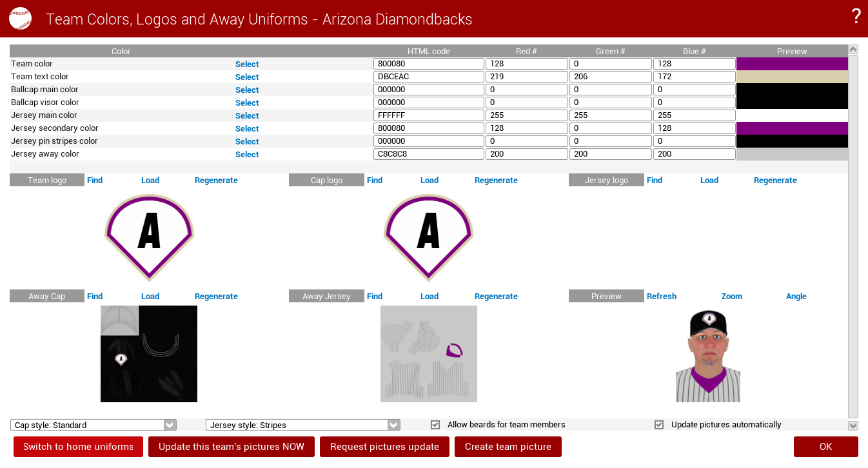This screenshot has width=868, height=468.
Task: Click the gray Jersey away color swatch
Action: point(792,154)
